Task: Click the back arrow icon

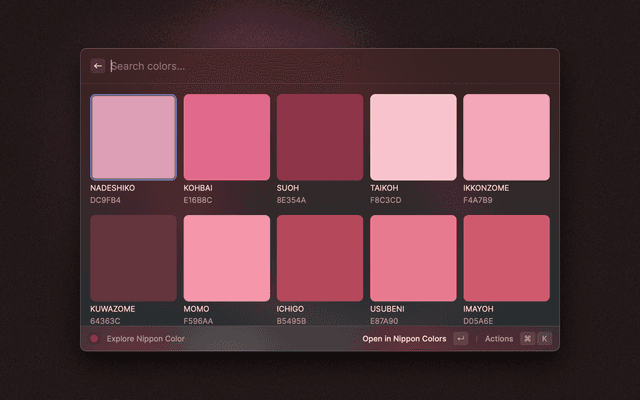Action: pos(98,66)
